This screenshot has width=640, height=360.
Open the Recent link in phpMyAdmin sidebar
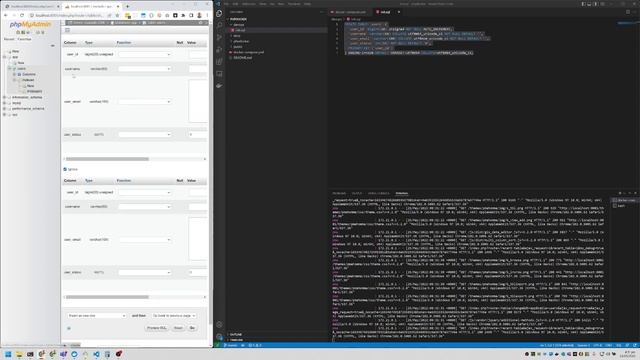9,39
